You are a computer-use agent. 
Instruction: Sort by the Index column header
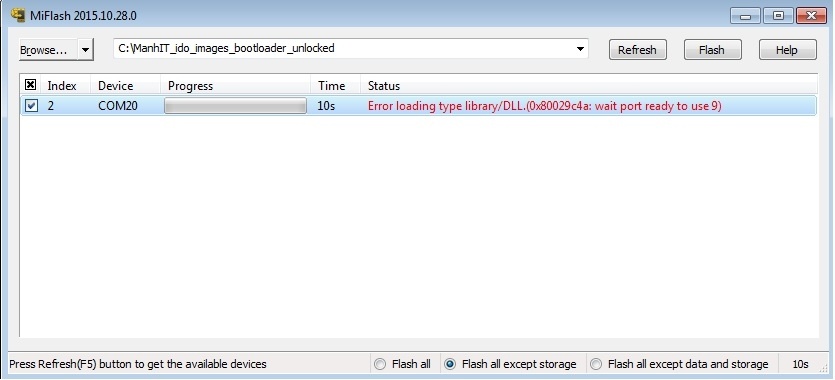[65, 86]
